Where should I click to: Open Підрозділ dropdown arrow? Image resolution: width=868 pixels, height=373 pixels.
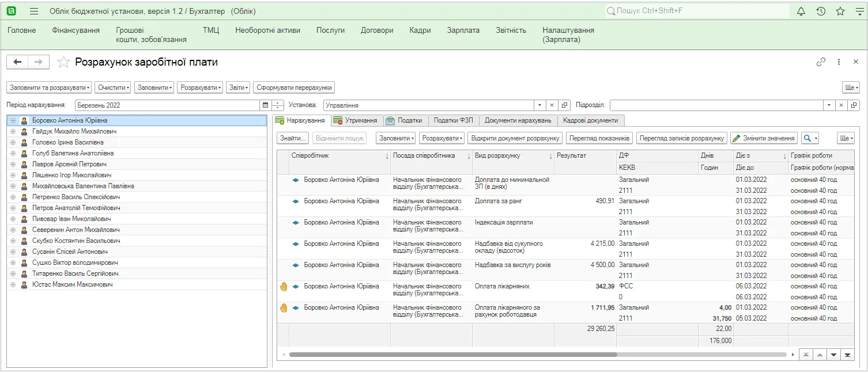tap(829, 105)
